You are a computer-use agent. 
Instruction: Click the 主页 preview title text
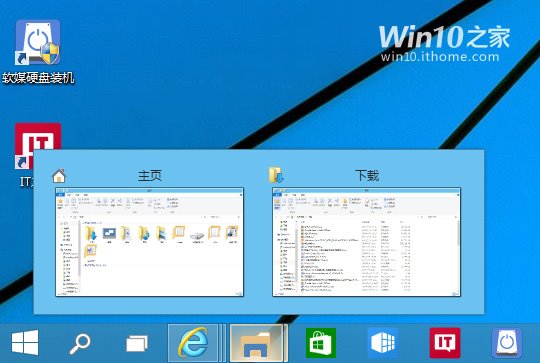149,176
